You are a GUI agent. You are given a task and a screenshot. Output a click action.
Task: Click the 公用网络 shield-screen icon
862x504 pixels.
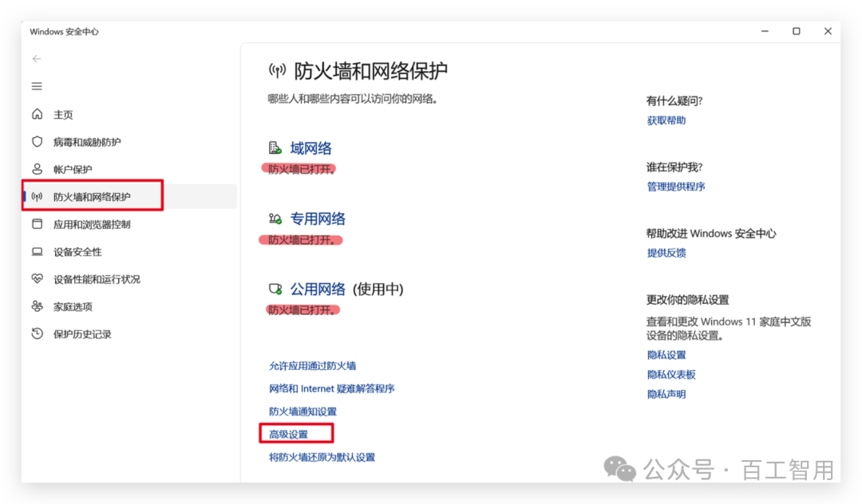pyautogui.click(x=275, y=289)
